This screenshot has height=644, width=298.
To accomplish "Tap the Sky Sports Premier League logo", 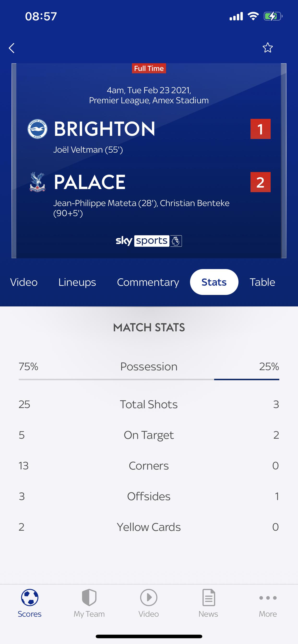I will click(x=149, y=241).
